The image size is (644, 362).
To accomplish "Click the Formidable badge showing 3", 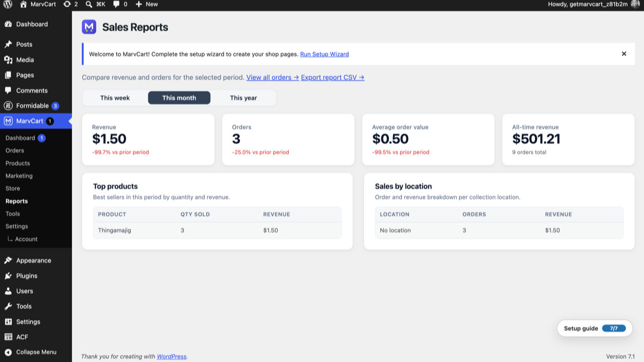I will click(55, 106).
